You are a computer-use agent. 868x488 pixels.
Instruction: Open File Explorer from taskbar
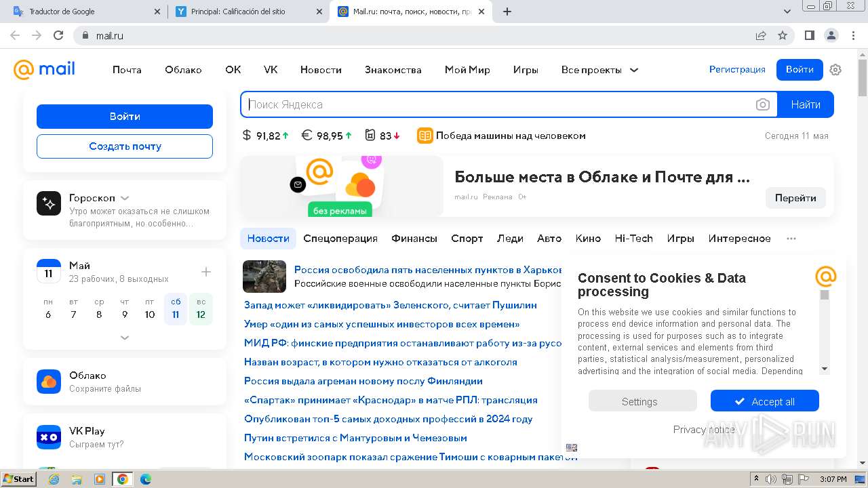77,479
